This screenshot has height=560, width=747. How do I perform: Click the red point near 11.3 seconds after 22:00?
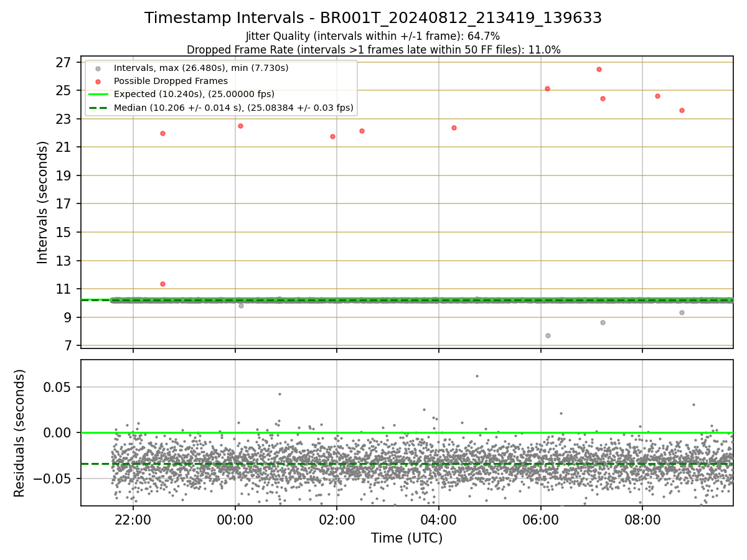tap(162, 284)
